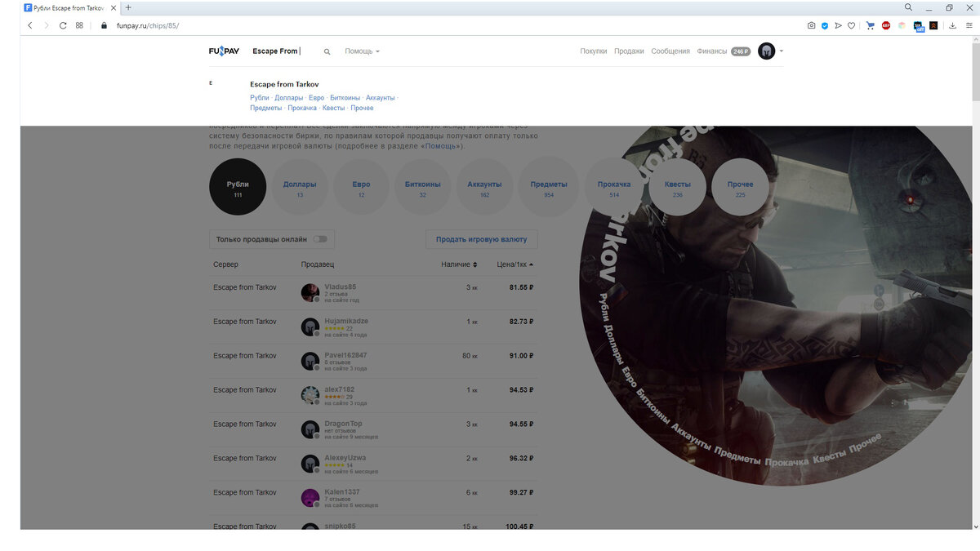
Task: Sort by the Наличие column header
Action: tap(459, 264)
